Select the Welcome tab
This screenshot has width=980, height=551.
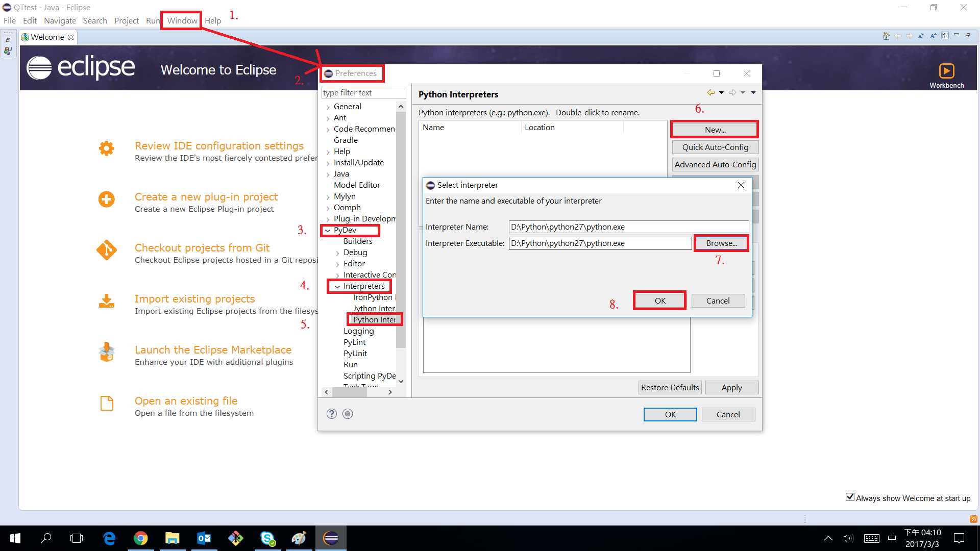coord(47,37)
